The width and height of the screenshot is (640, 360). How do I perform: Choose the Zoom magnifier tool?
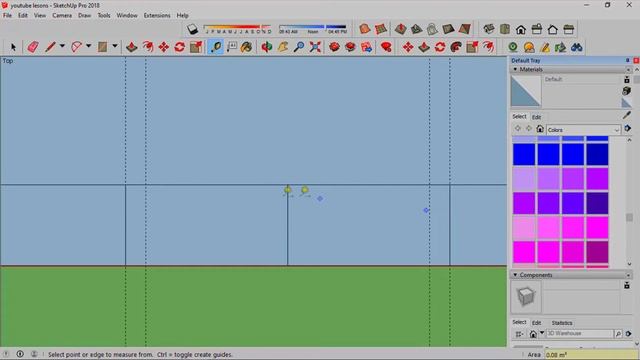[x=299, y=47]
